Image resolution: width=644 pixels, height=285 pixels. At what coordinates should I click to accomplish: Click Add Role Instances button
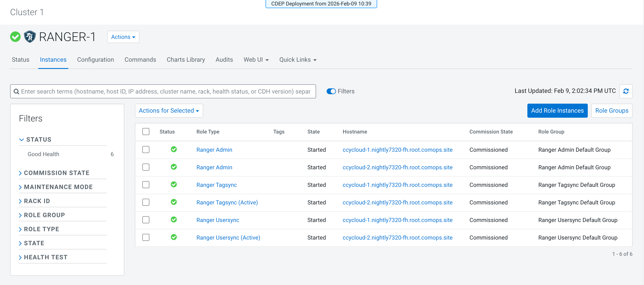(x=557, y=110)
